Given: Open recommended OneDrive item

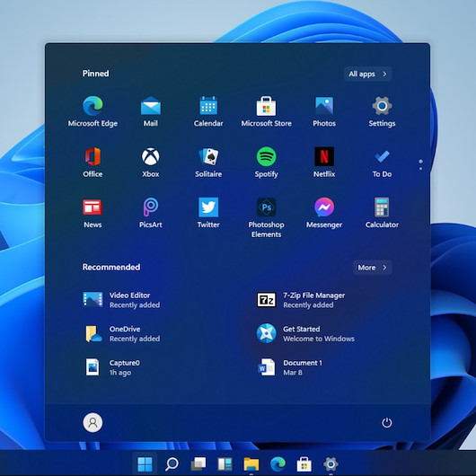Looking at the screenshot, I should coord(121,333).
